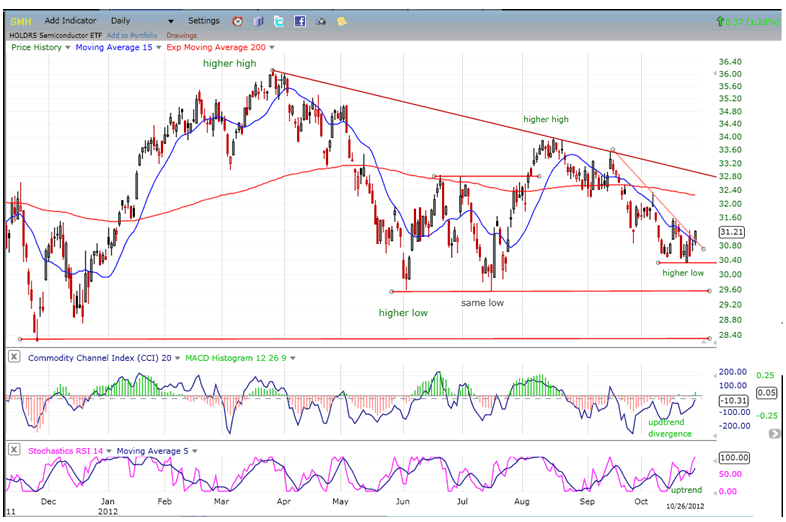
Task: Close the Stochastics RSI panel
Action: [x=13, y=451]
